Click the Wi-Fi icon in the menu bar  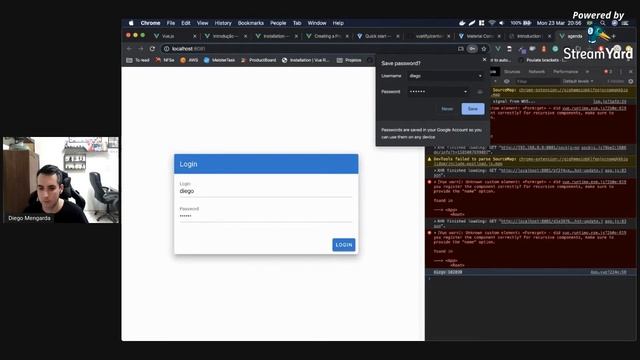(x=491, y=23)
